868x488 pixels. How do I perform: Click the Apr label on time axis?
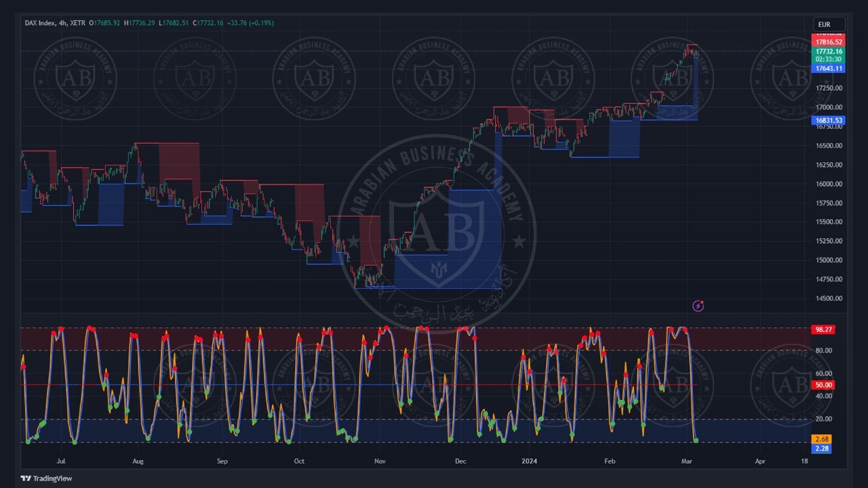(x=760, y=462)
